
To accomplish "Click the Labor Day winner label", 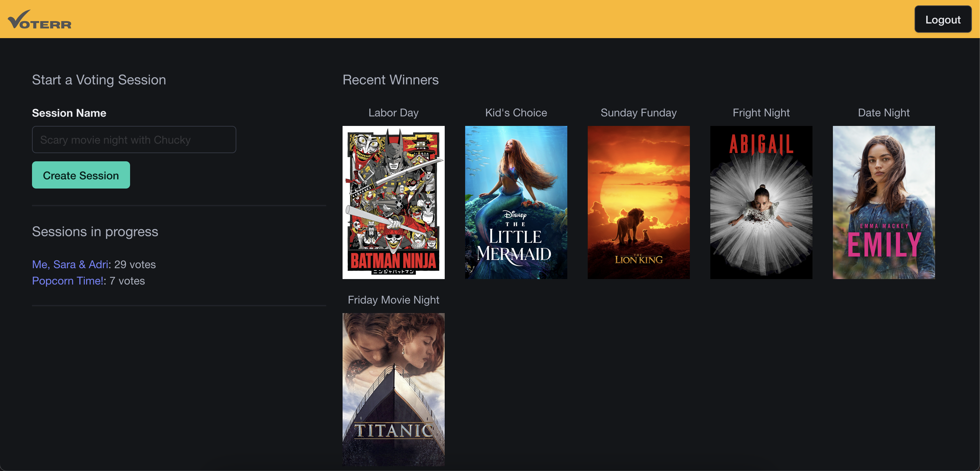I will 393,112.
